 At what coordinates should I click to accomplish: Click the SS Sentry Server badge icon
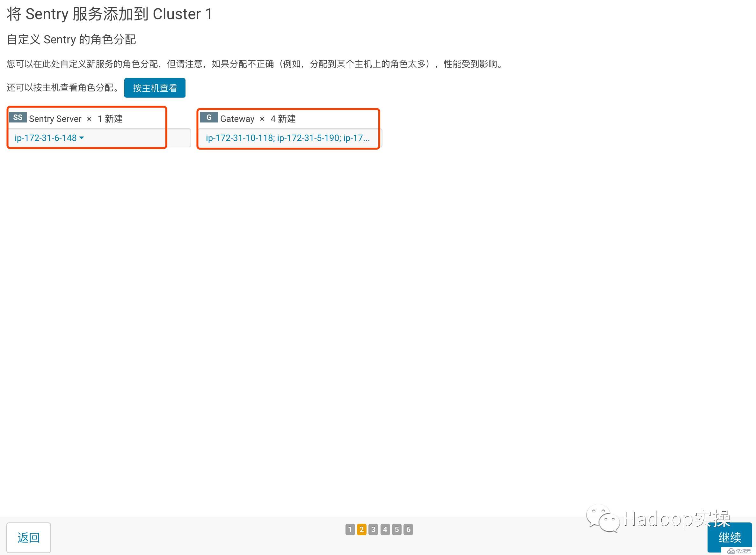[x=18, y=118]
